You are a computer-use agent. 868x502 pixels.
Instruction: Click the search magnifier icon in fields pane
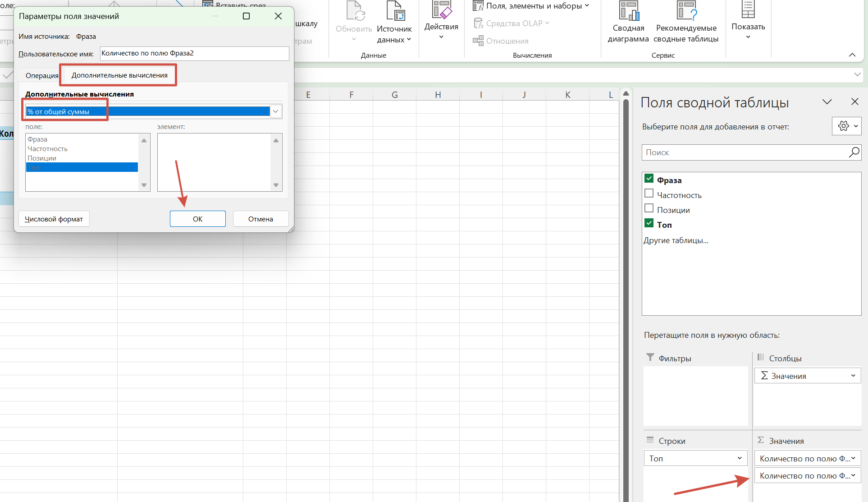854,152
